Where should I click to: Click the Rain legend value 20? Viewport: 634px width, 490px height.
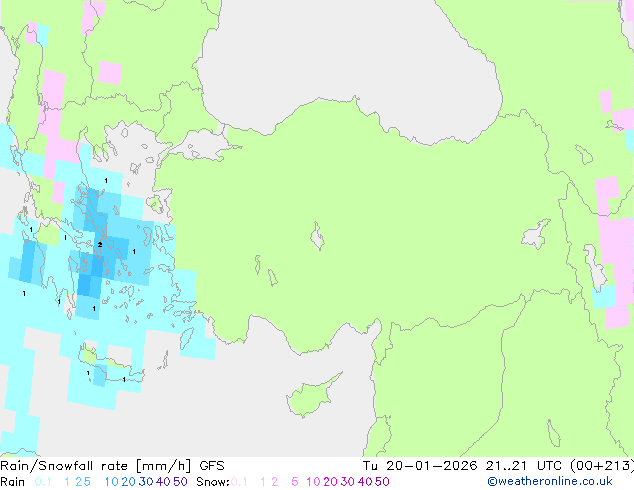(x=128, y=482)
